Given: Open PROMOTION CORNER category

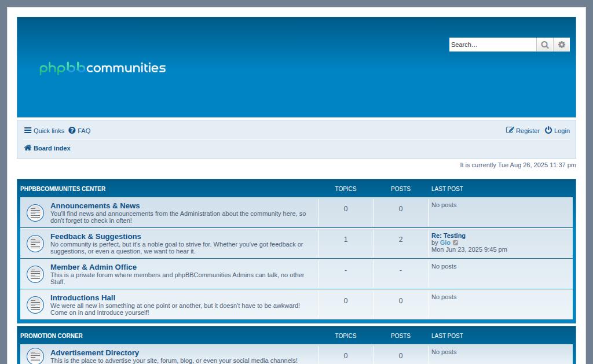Looking at the screenshot, I should 52,336.
